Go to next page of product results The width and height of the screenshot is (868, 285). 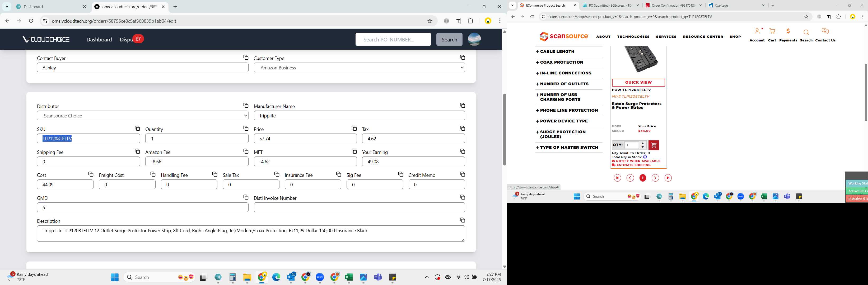[655, 178]
